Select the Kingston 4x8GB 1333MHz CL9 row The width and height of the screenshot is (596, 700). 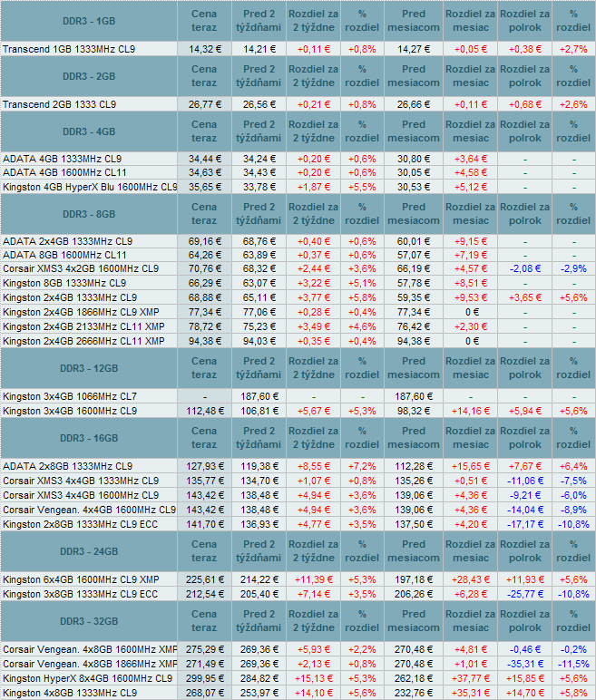[x=298, y=693]
